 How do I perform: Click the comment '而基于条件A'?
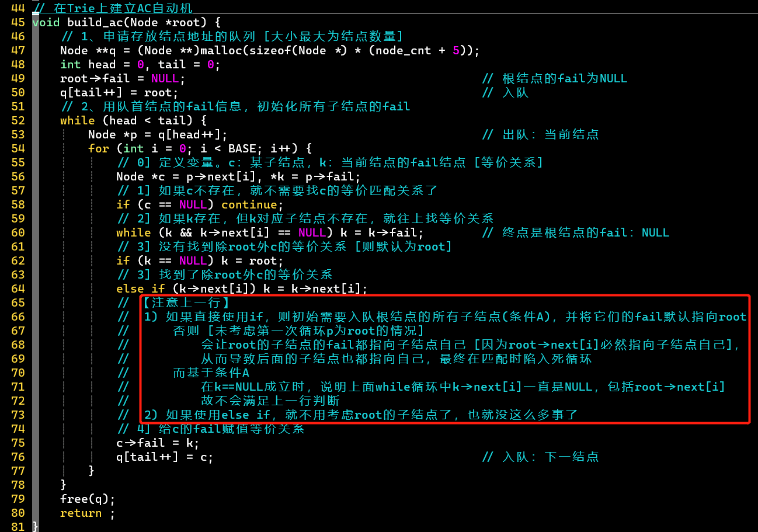[x=211, y=373]
